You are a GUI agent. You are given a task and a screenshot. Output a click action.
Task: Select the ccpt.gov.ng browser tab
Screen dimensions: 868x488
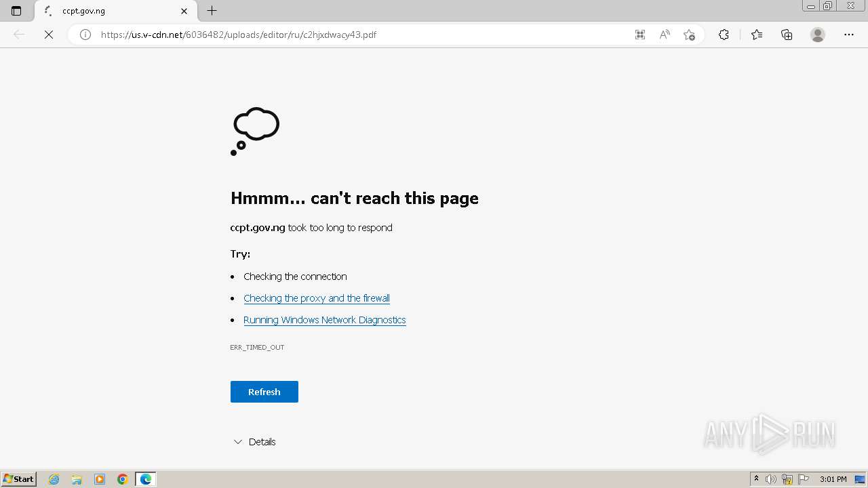(116, 11)
